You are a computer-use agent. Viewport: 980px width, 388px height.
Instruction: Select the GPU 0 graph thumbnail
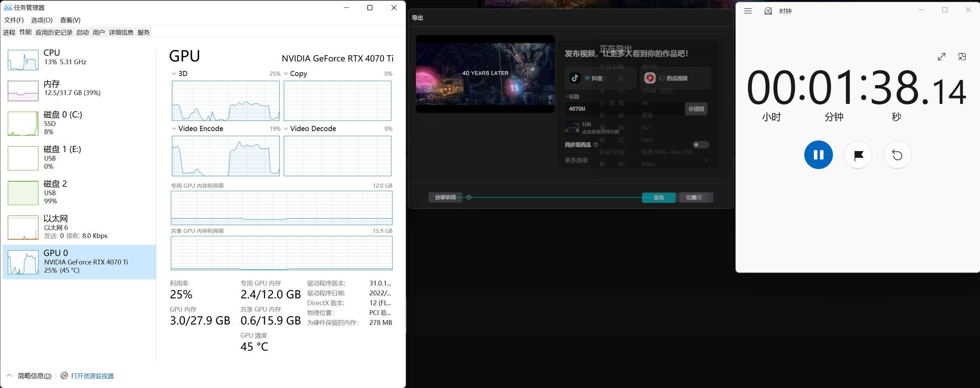pyautogui.click(x=23, y=262)
